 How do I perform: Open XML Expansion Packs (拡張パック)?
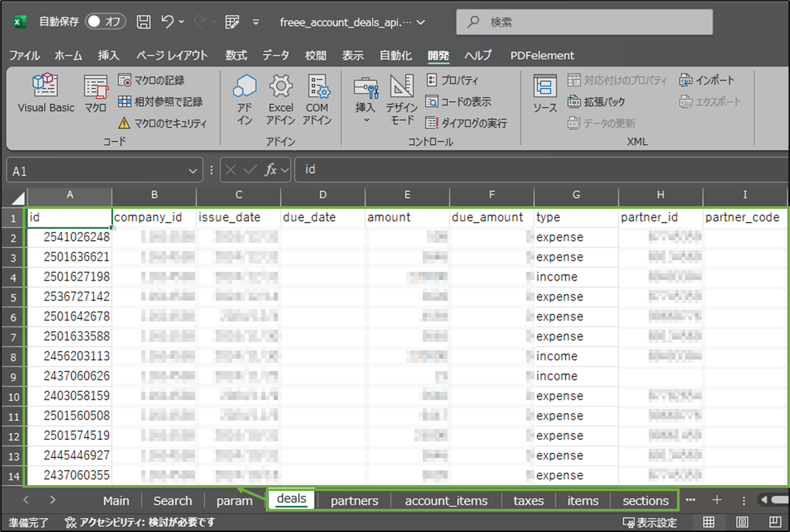(x=596, y=102)
